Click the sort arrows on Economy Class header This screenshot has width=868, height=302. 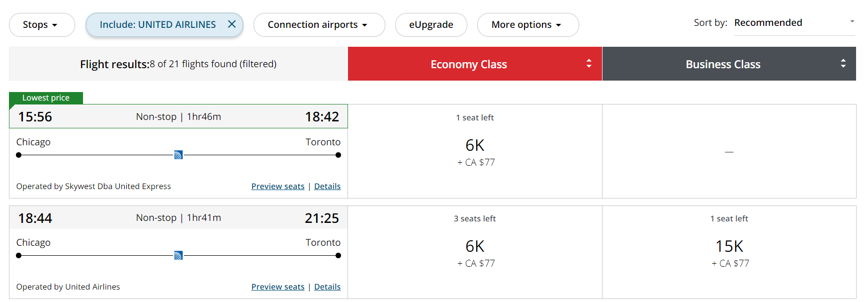click(x=589, y=64)
